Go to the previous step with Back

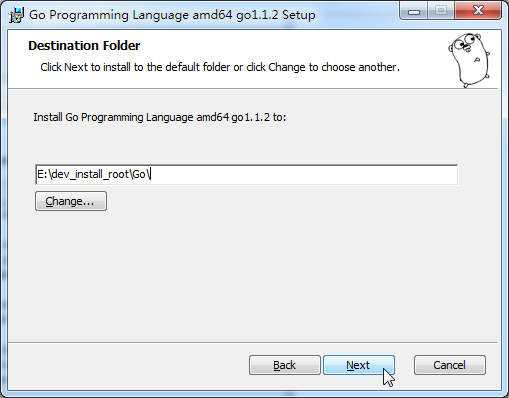tap(285, 365)
